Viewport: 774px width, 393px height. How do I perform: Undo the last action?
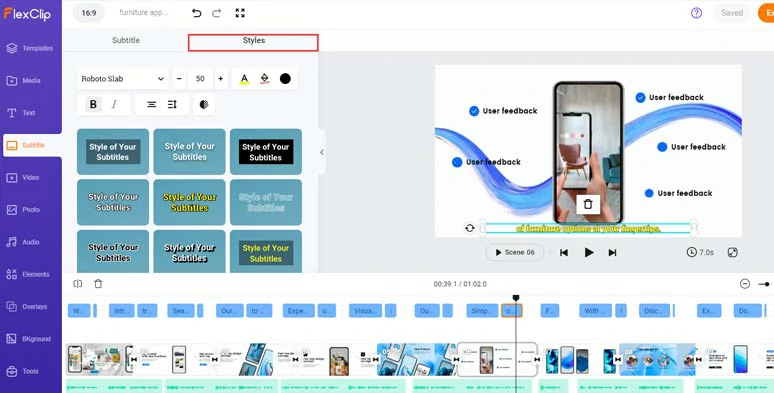click(x=196, y=13)
